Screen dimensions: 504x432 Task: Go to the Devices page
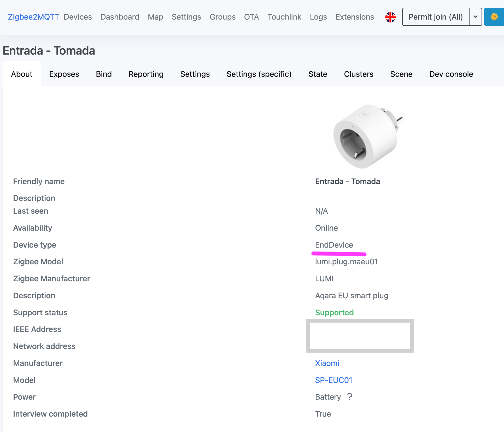(x=78, y=17)
